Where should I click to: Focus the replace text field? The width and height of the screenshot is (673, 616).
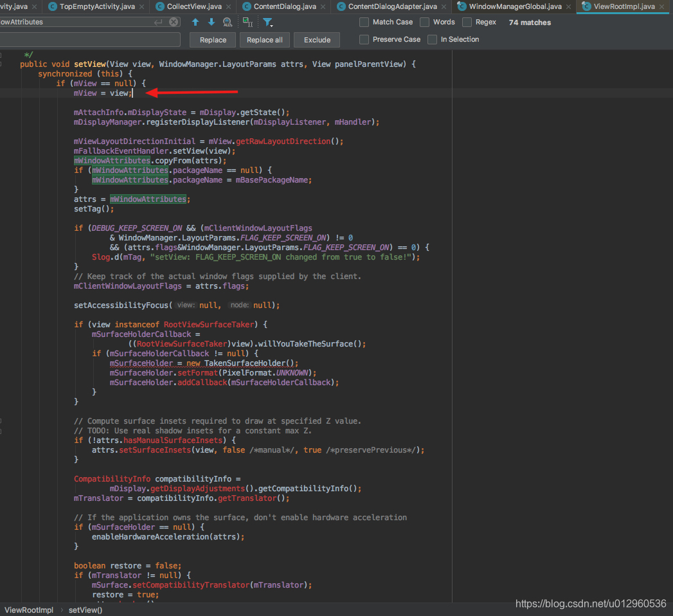(x=90, y=39)
